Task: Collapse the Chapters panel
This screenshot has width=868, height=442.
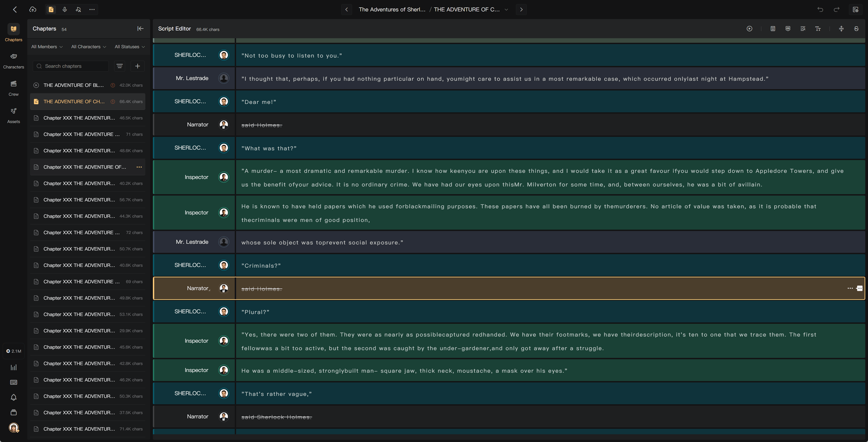Action: (140, 29)
